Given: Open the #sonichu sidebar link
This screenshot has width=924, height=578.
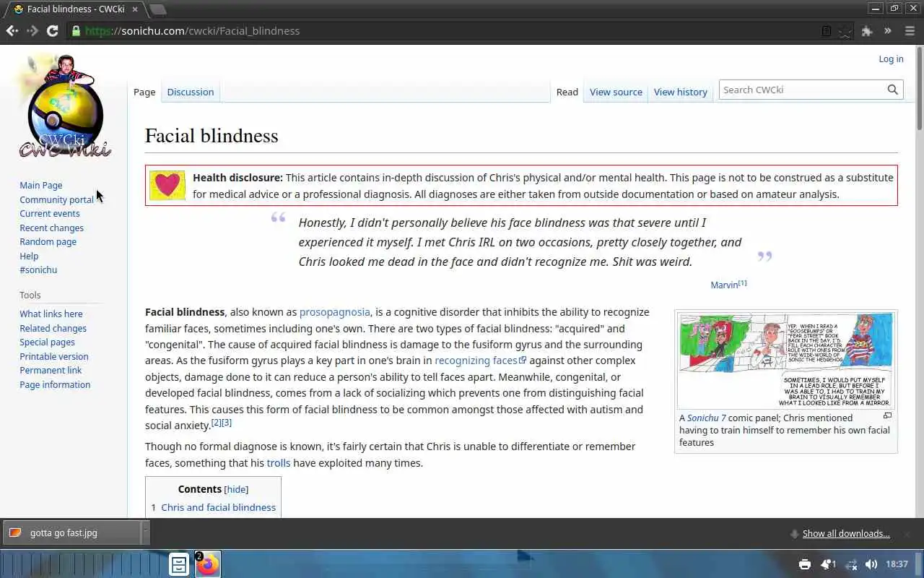Looking at the screenshot, I should coord(38,270).
